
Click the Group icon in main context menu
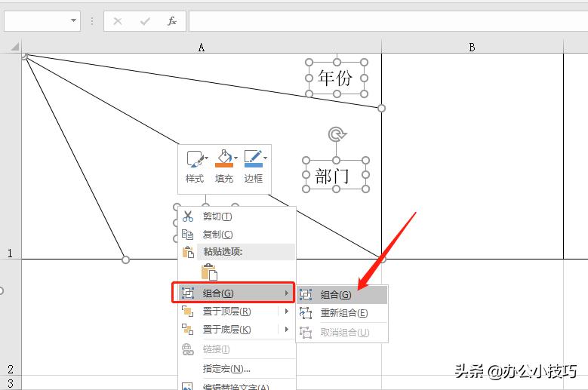[187, 293]
